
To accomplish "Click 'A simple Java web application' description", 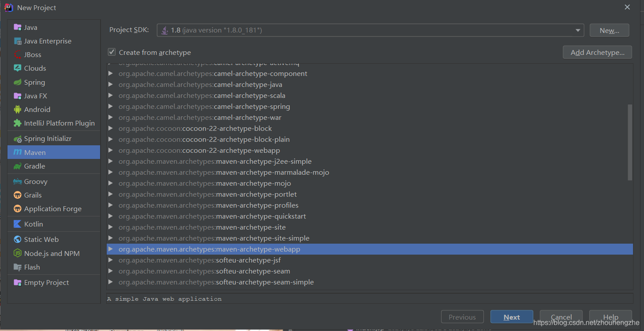I will [x=164, y=299].
